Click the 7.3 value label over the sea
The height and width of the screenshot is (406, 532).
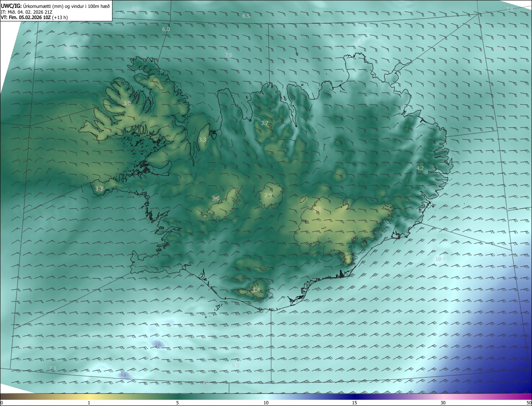[x=52, y=368]
